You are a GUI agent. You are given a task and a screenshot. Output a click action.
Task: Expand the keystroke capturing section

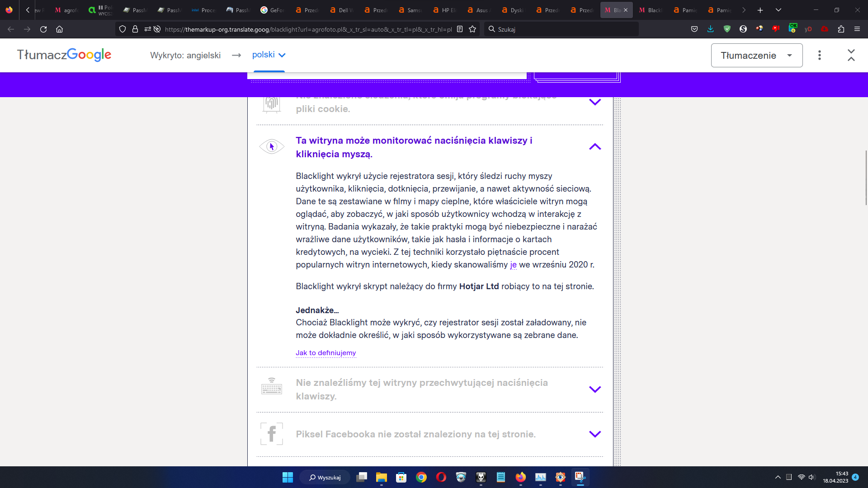pyautogui.click(x=595, y=389)
